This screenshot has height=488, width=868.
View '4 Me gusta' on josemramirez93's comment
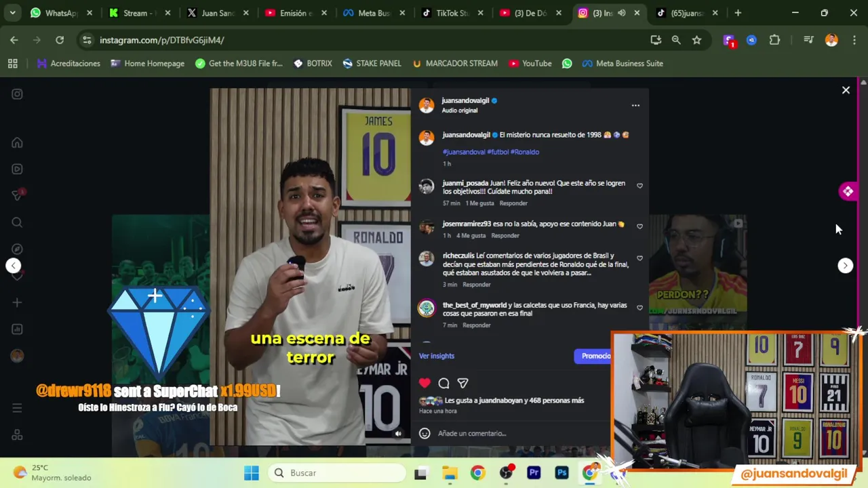pos(471,236)
